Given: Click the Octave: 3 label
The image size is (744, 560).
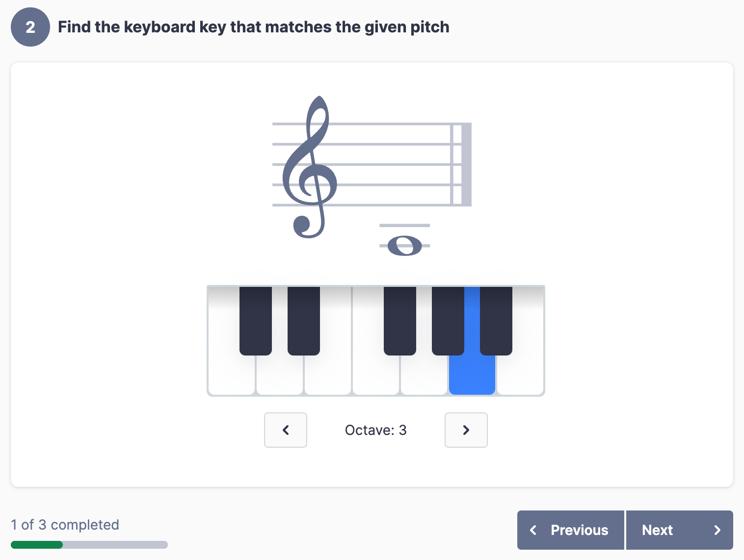Looking at the screenshot, I should click(x=375, y=430).
